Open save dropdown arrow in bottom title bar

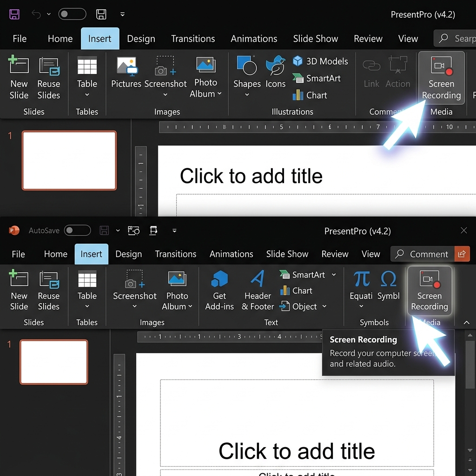click(x=118, y=231)
